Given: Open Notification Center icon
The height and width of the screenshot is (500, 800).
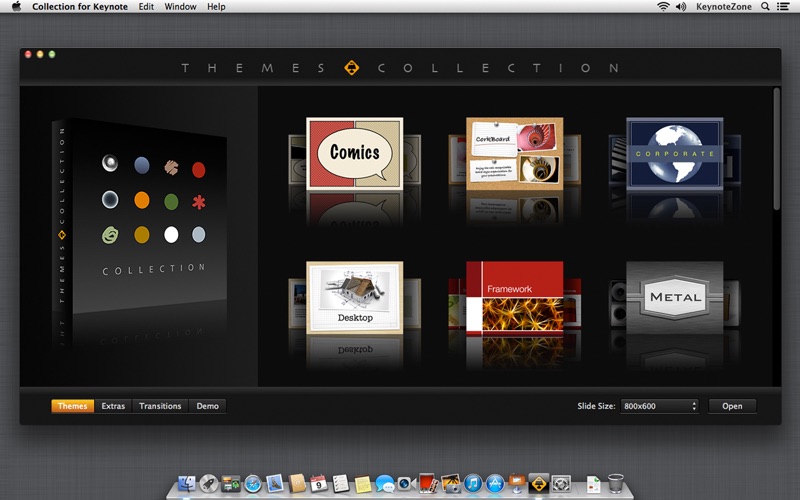Looking at the screenshot, I should 783,7.
